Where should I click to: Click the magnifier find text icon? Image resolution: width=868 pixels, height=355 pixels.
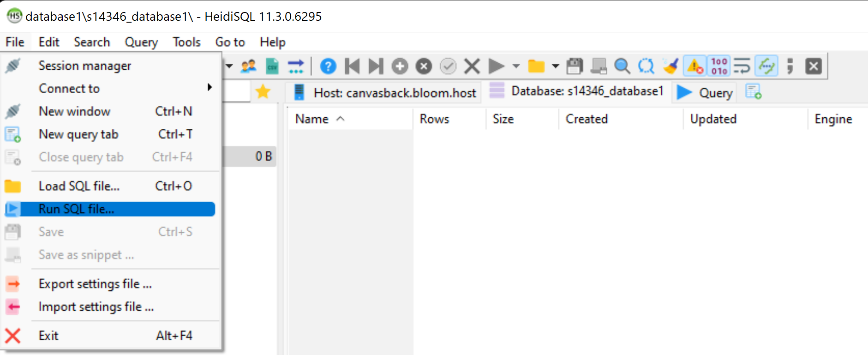(622, 66)
